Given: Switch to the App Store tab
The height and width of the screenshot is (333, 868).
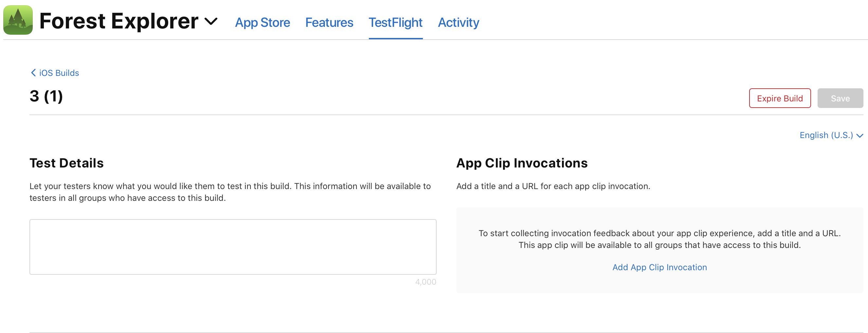Looking at the screenshot, I should (x=262, y=22).
